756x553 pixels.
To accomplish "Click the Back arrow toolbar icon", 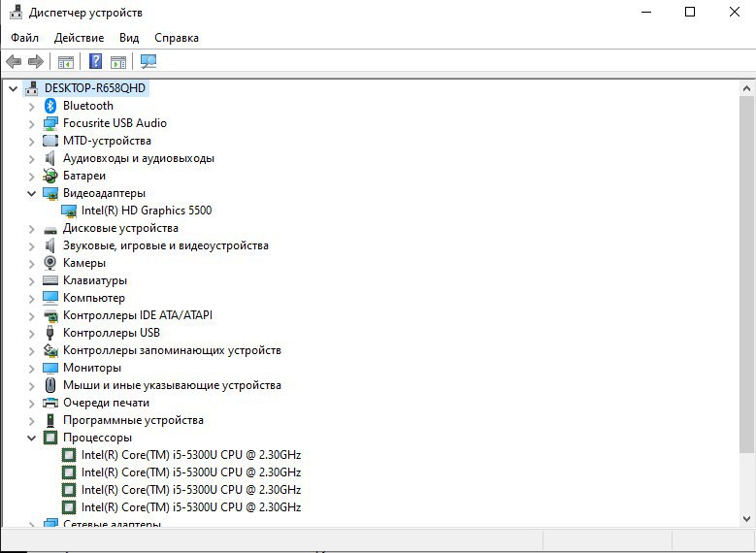I will click(x=14, y=61).
